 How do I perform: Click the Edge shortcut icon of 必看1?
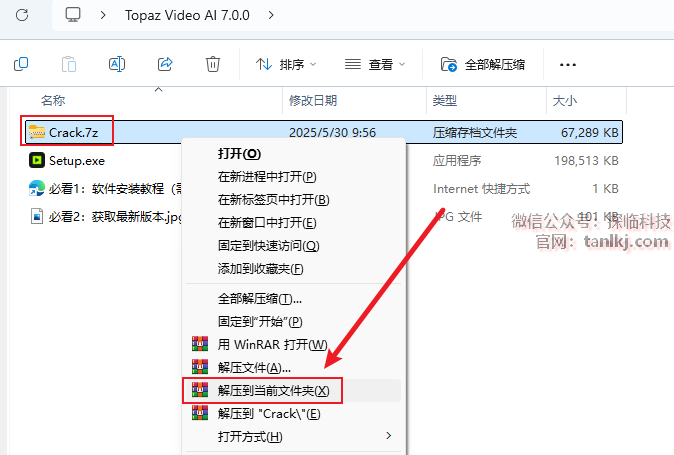click(37, 188)
